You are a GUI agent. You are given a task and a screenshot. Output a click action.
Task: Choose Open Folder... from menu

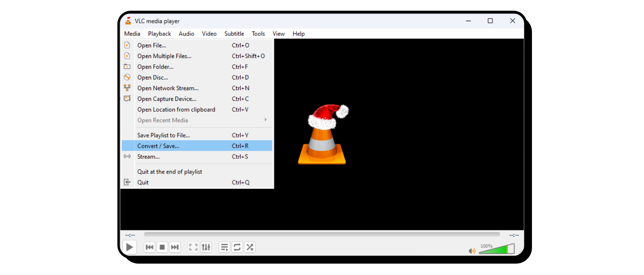pyautogui.click(x=197, y=67)
